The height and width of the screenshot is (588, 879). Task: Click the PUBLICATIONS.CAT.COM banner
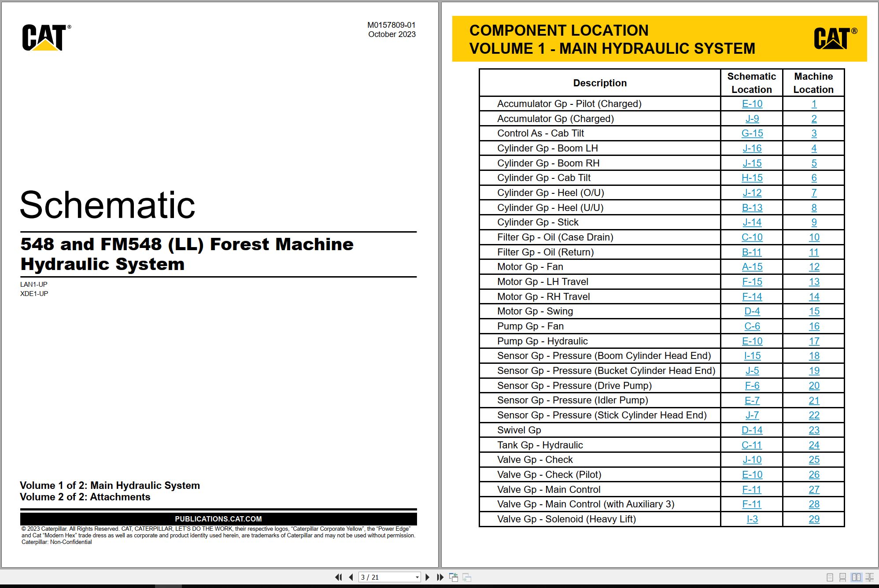click(x=218, y=519)
